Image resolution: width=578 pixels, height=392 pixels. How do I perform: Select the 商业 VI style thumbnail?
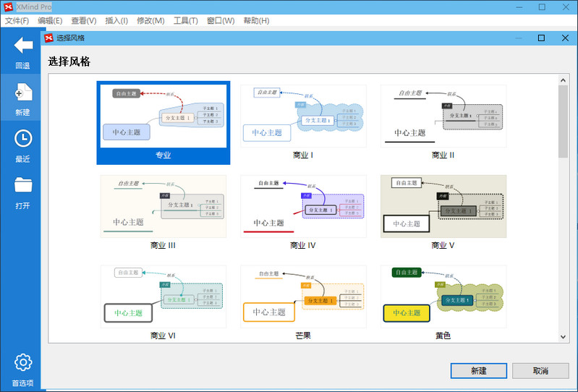pyautogui.click(x=163, y=297)
